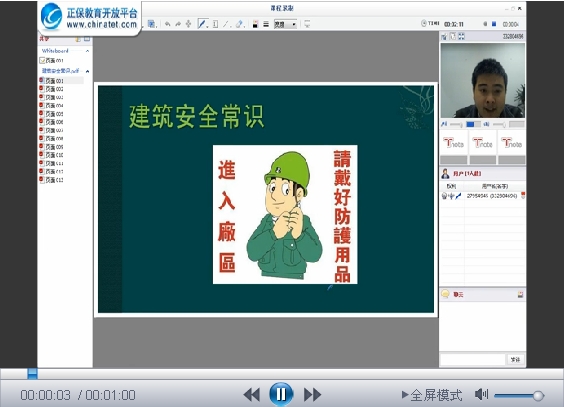Select the move/pan cross-arrows tool
The width and height of the screenshot is (564, 407).
pyautogui.click(x=188, y=24)
